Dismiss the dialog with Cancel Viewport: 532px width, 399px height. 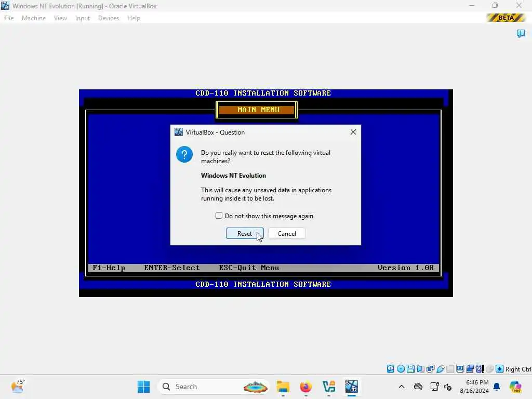point(287,233)
